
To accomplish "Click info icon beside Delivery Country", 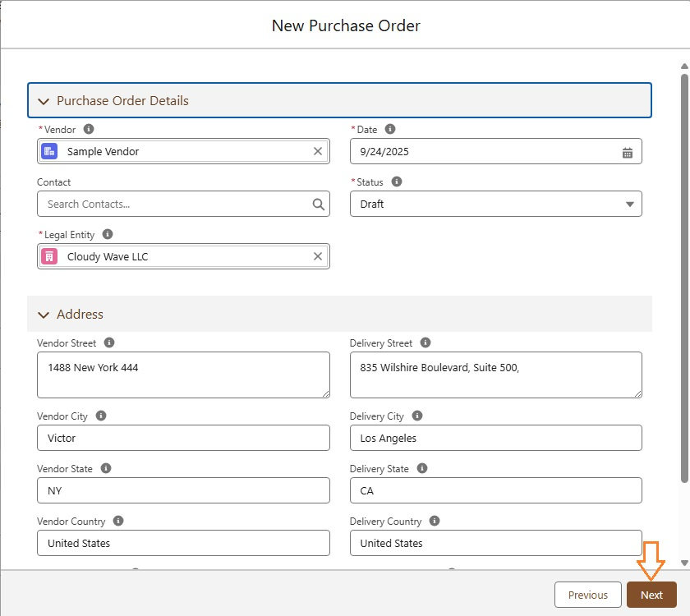I will pyautogui.click(x=435, y=521).
